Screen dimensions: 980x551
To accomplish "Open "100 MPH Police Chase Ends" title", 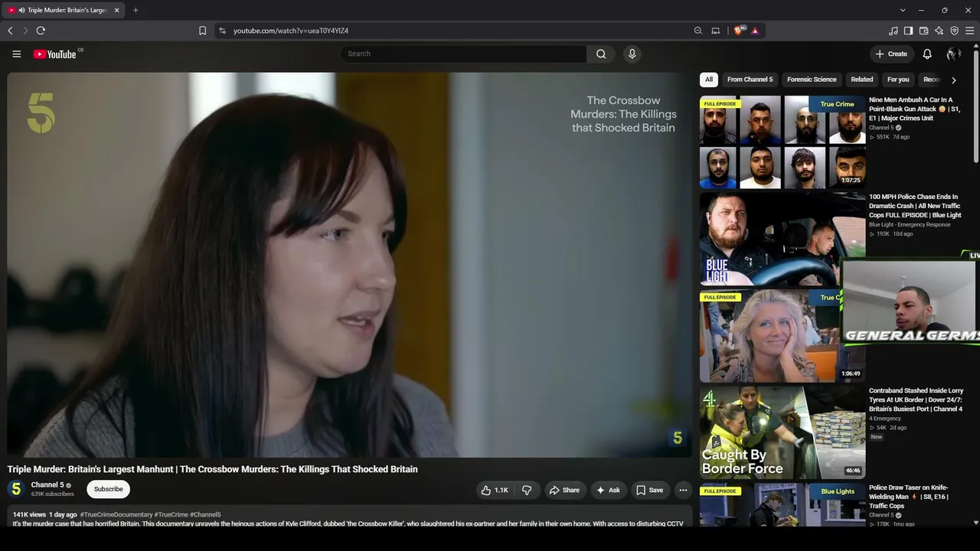I will [914, 206].
